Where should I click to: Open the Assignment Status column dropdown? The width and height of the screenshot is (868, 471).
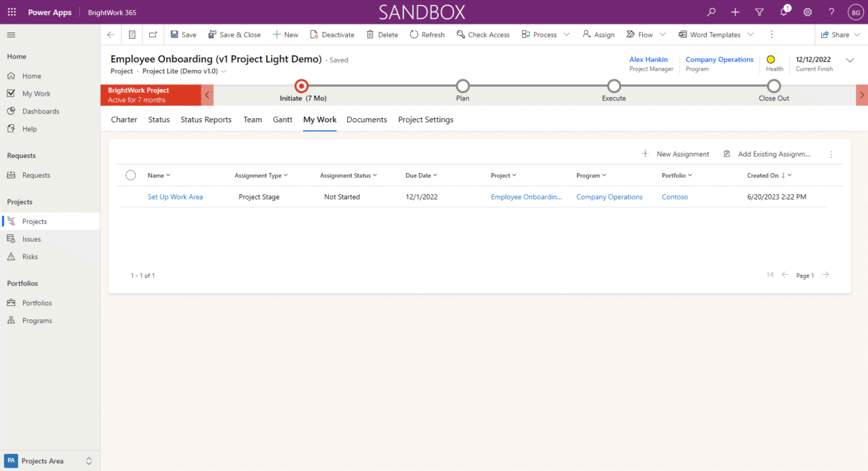(x=374, y=175)
